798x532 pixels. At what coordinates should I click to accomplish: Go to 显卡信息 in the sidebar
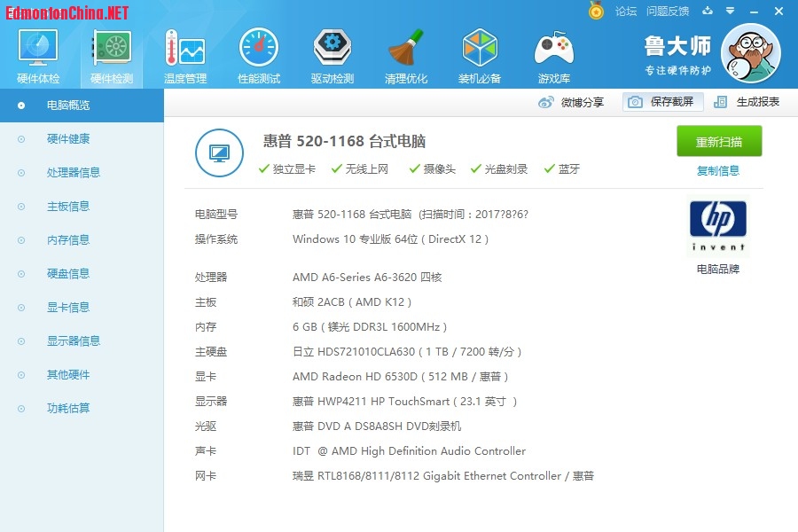click(68, 308)
